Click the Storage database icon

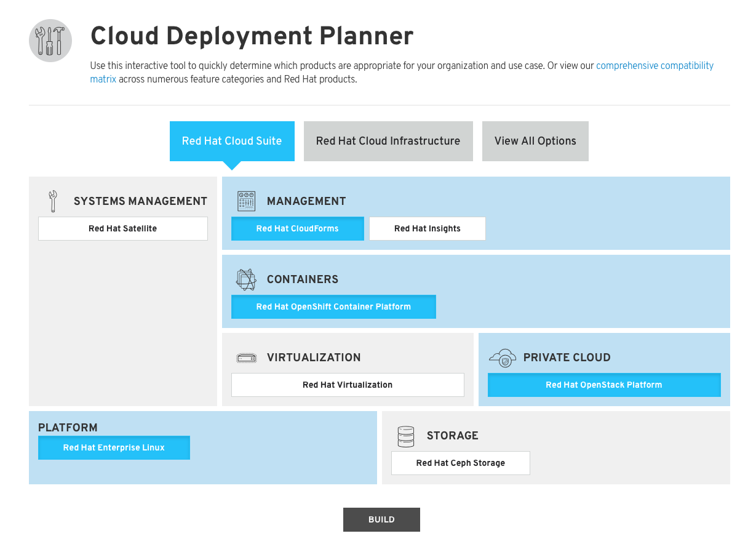pos(407,435)
